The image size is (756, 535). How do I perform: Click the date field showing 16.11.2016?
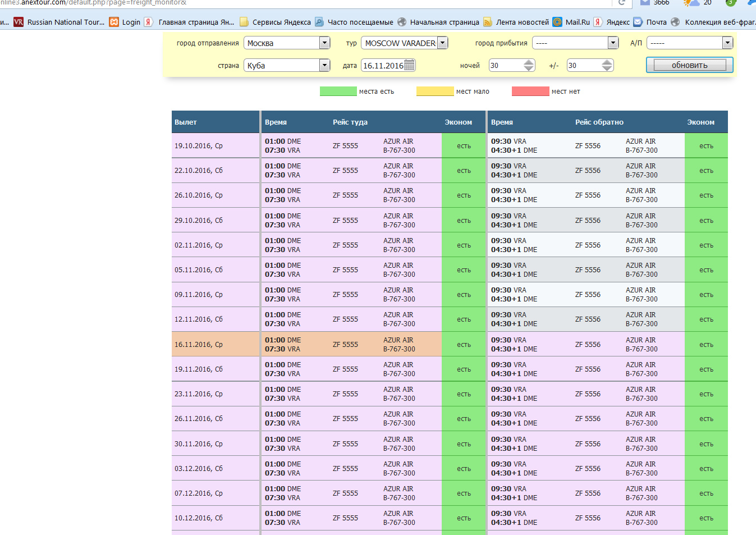[x=383, y=66]
